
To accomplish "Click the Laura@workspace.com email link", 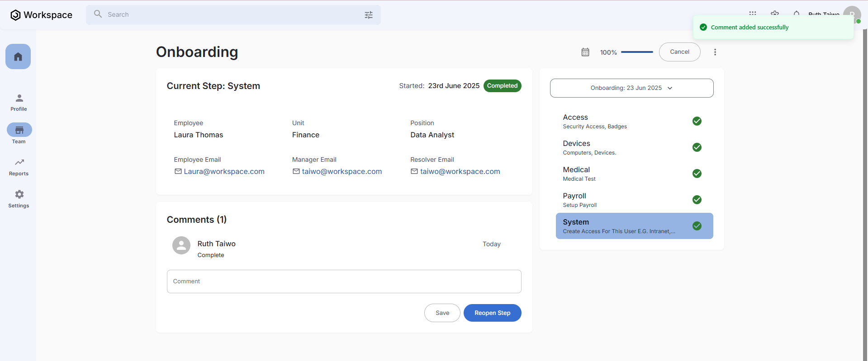I will point(224,172).
